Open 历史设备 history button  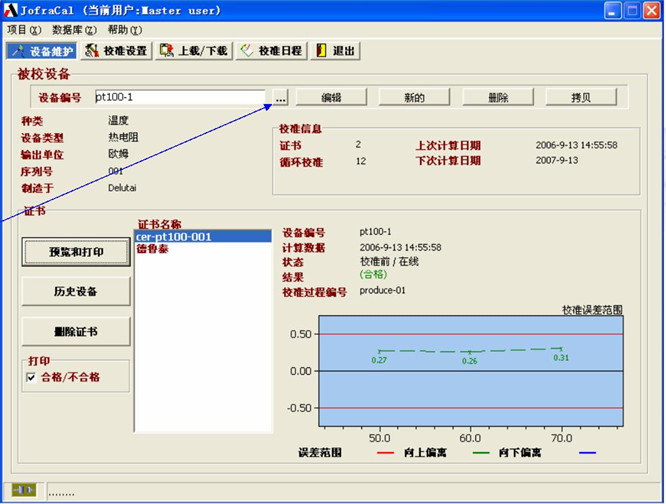point(76,291)
